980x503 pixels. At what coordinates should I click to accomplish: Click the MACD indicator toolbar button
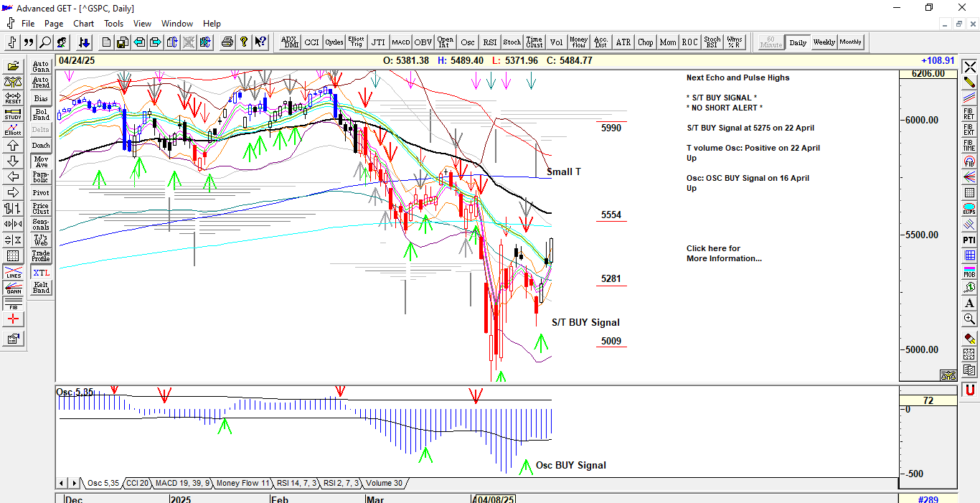click(400, 42)
